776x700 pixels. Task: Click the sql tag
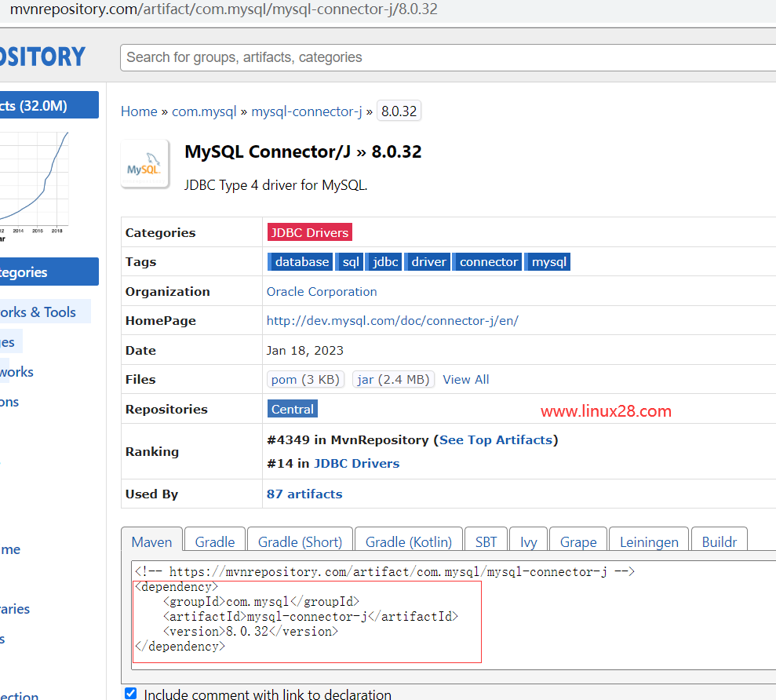pyautogui.click(x=351, y=262)
